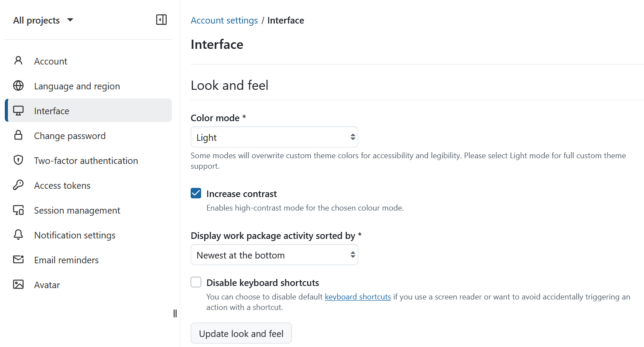
Task: Select Two-factor authentication in the sidebar
Action: tap(86, 160)
